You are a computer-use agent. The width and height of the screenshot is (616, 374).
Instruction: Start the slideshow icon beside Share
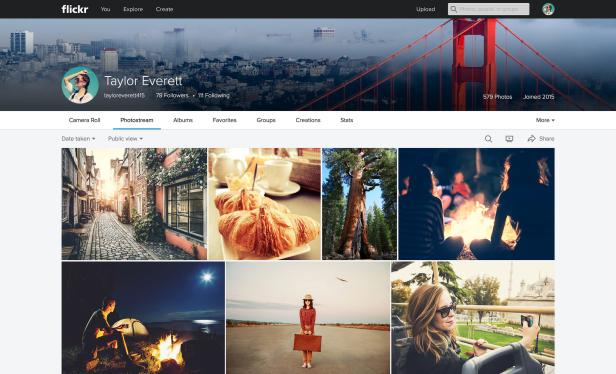pyautogui.click(x=509, y=139)
